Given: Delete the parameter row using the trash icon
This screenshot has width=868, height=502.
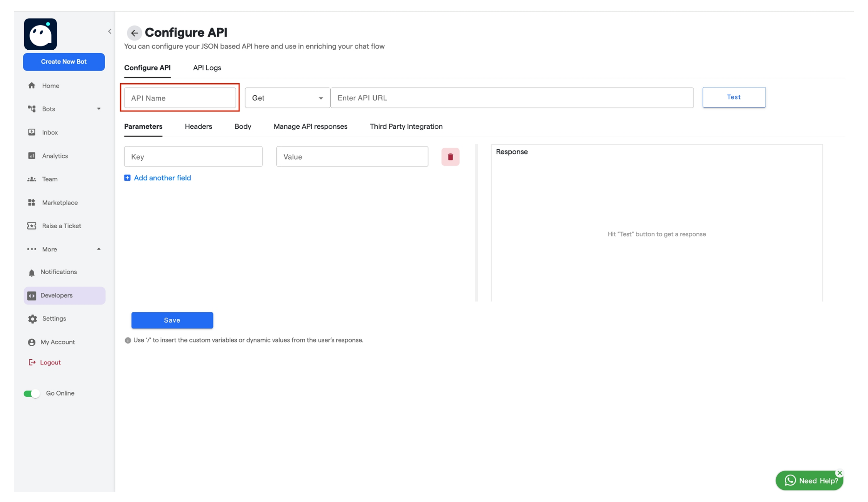Looking at the screenshot, I should click(x=450, y=157).
